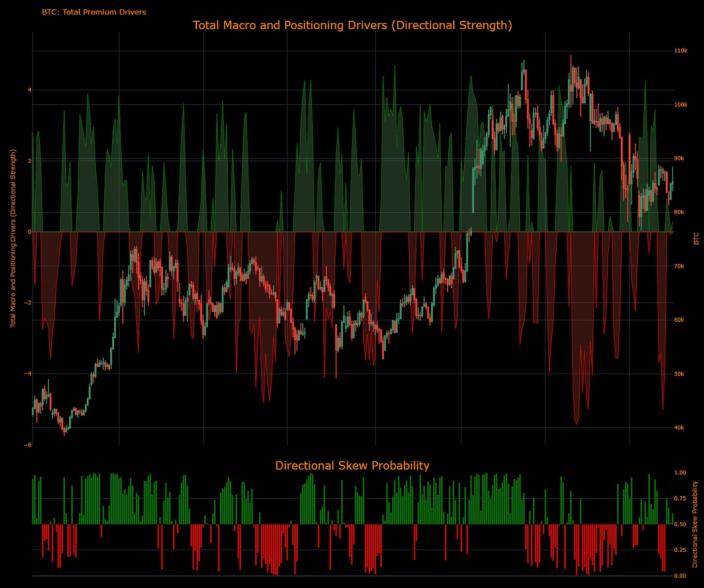Click the 80k BTC axis tick
The width and height of the screenshot is (704, 588).
click(679, 212)
